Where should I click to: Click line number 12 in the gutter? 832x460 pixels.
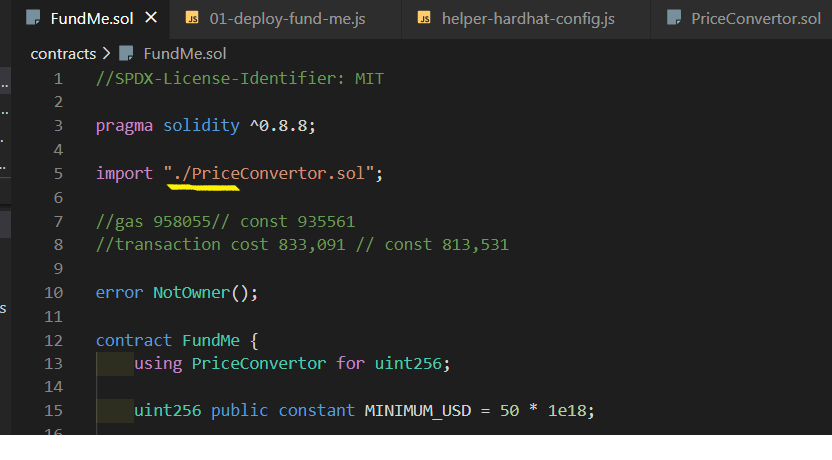point(53,340)
